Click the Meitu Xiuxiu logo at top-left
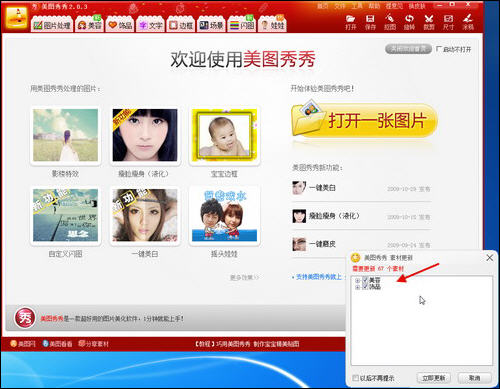500x389 pixels. pos(17,17)
